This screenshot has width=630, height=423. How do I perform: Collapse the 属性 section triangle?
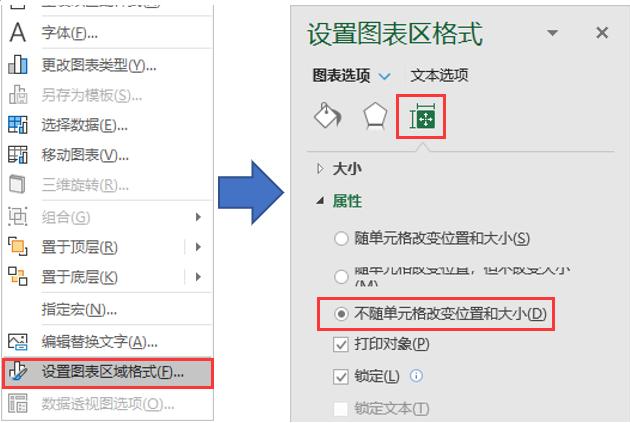[320, 200]
